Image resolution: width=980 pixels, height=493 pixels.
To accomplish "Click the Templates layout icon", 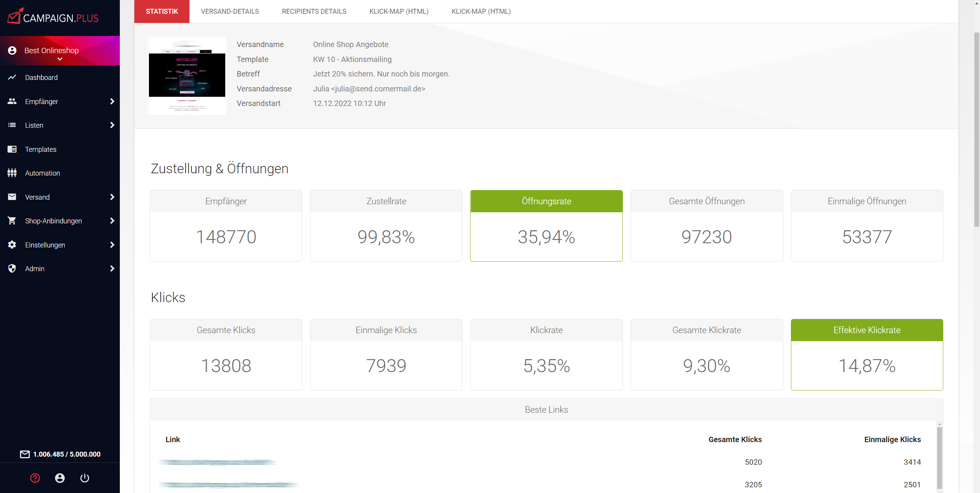I will (12, 149).
